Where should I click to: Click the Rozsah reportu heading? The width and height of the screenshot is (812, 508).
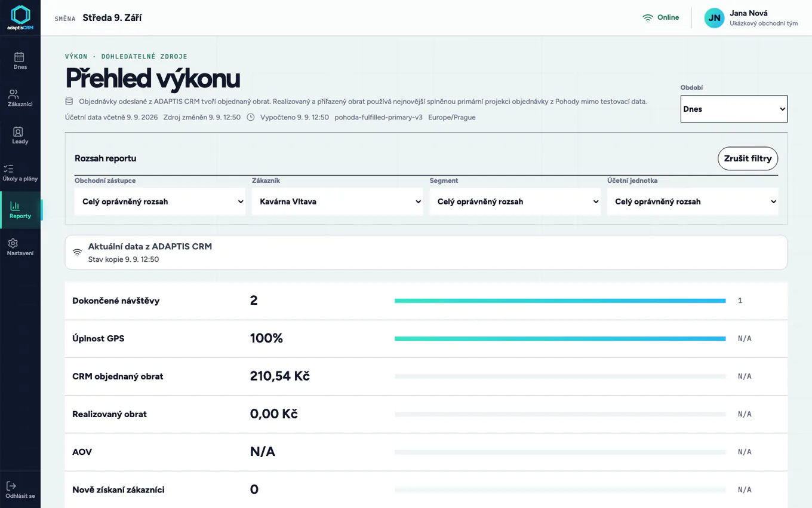(105, 158)
